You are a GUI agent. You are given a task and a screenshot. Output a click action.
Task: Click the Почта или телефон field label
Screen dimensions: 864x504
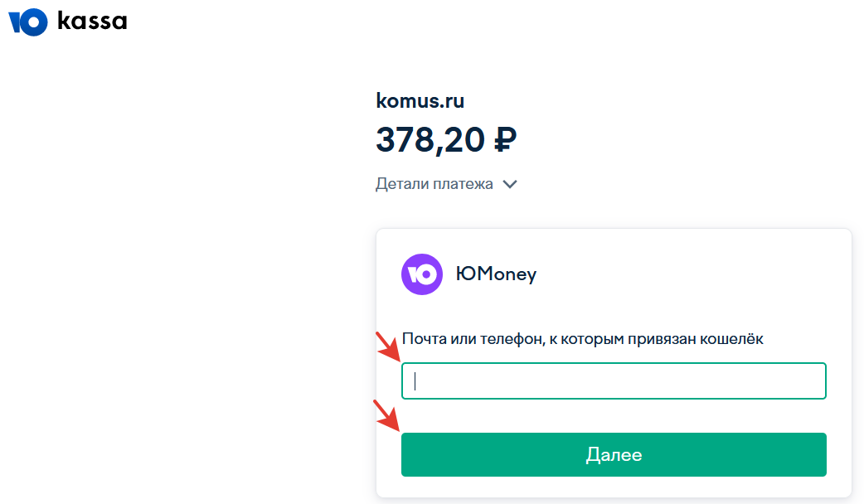(582, 339)
